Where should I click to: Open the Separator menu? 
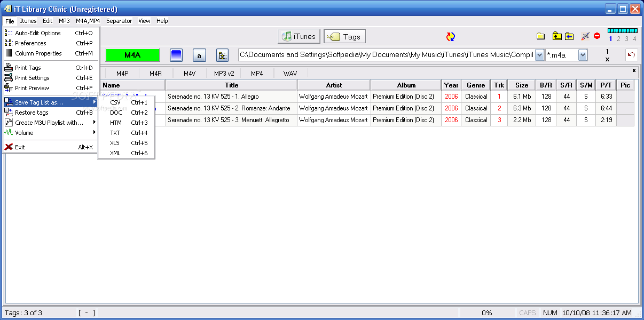point(119,21)
